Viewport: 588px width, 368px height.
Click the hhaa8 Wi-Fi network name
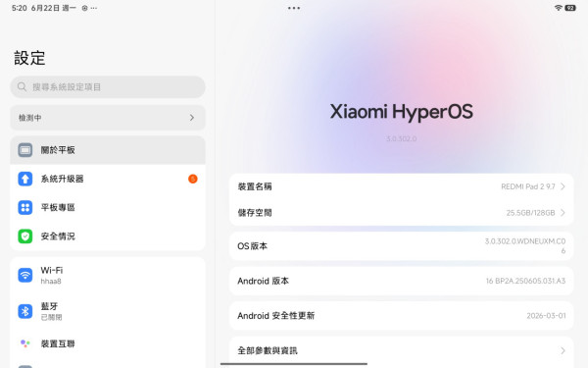51,282
